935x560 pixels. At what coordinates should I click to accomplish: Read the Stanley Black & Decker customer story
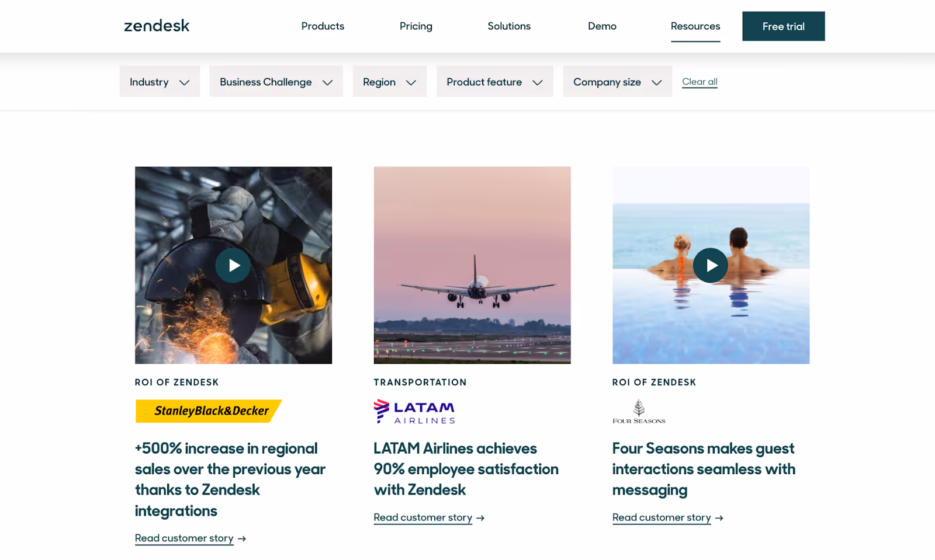tap(184, 538)
